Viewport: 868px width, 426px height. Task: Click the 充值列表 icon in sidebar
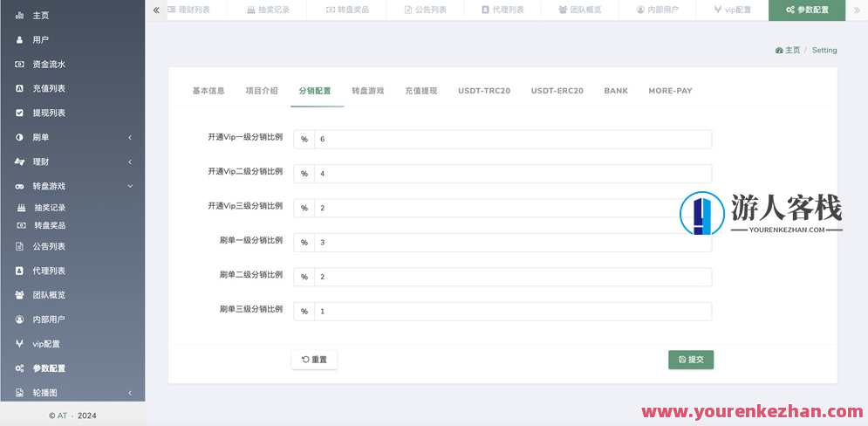click(x=19, y=89)
